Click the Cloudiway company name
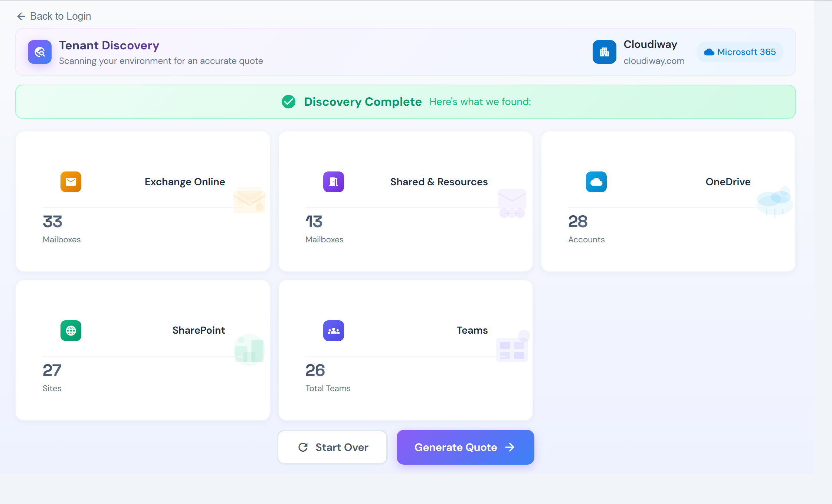Screen dimensions: 832x504 pos(651,45)
